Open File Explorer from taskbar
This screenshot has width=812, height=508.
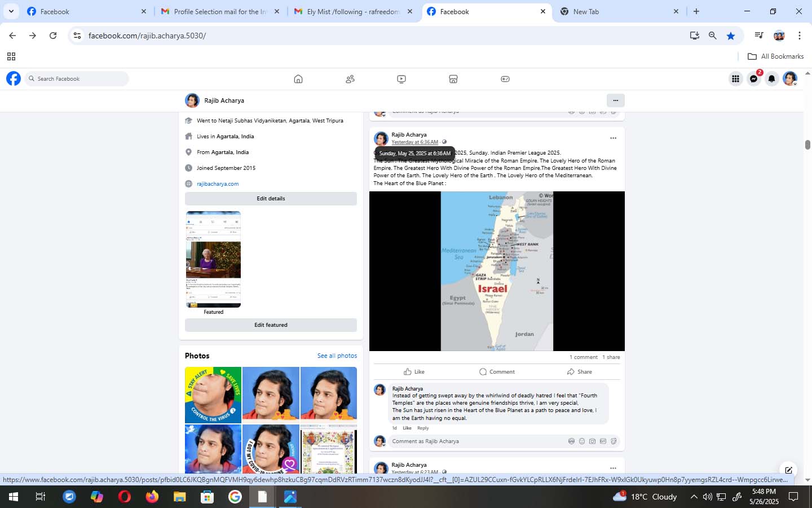point(180,497)
